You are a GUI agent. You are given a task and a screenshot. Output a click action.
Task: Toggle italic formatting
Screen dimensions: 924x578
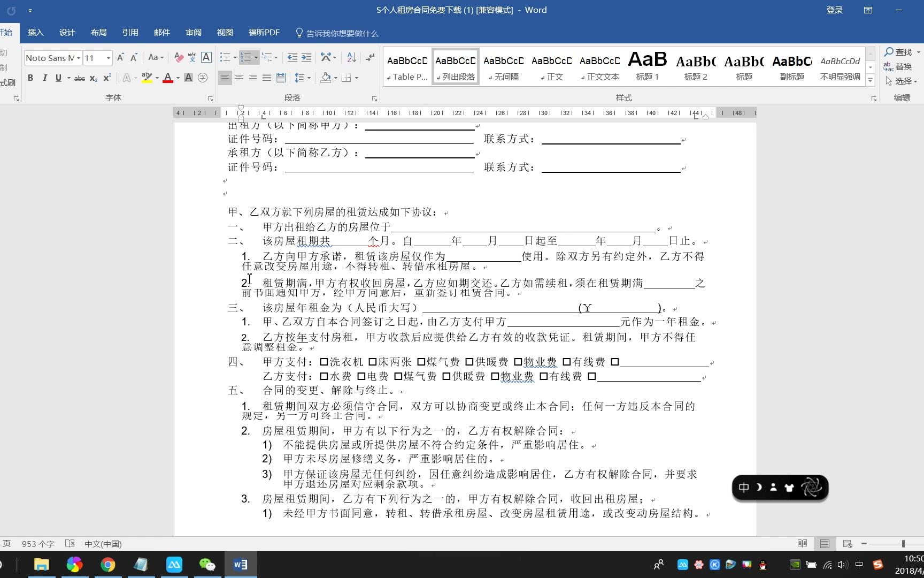coord(44,78)
